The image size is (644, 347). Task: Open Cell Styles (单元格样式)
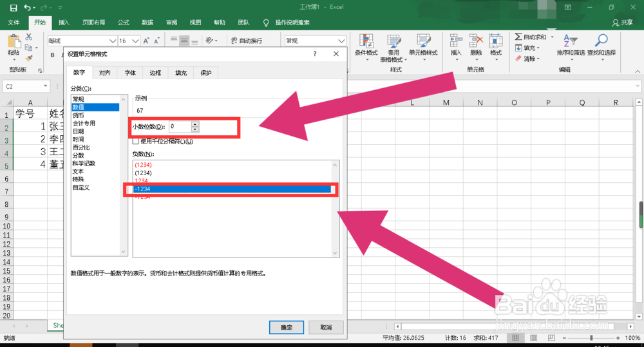click(423, 48)
